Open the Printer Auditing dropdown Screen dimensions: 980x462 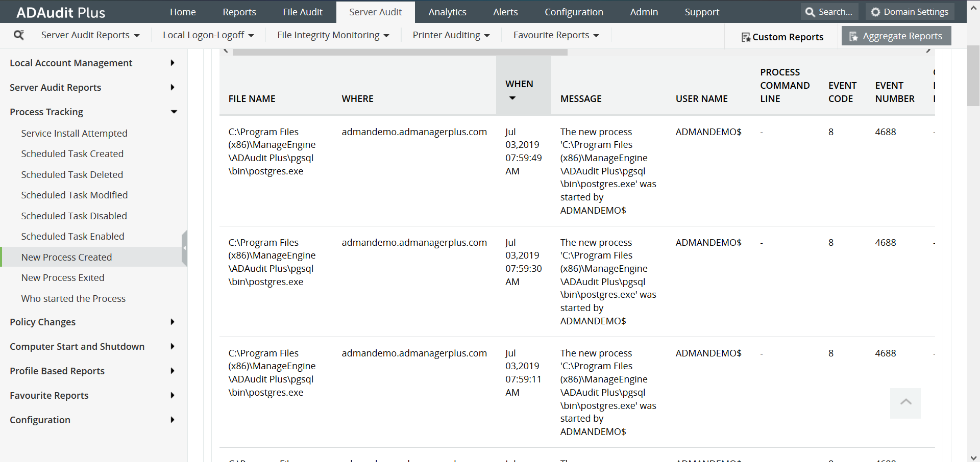[451, 35]
